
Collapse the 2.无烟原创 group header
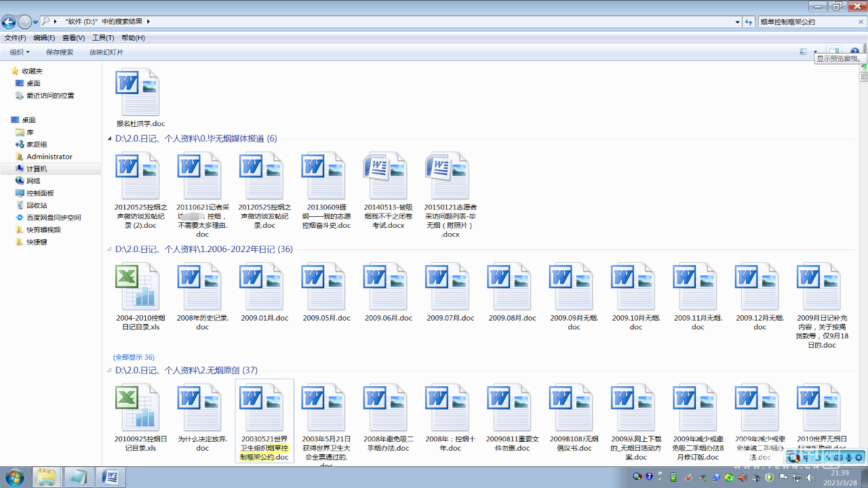[x=109, y=370]
